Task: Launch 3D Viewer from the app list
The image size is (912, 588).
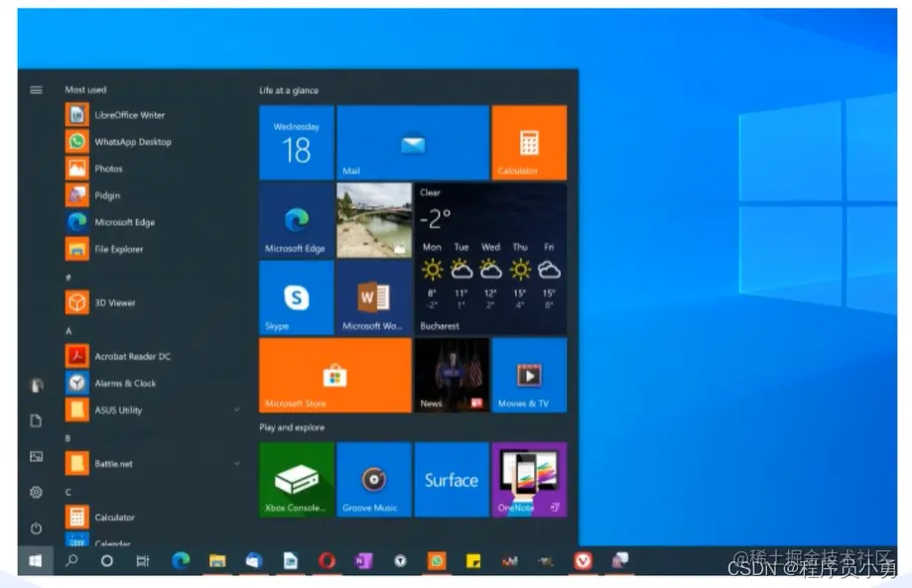Action: (x=153, y=302)
